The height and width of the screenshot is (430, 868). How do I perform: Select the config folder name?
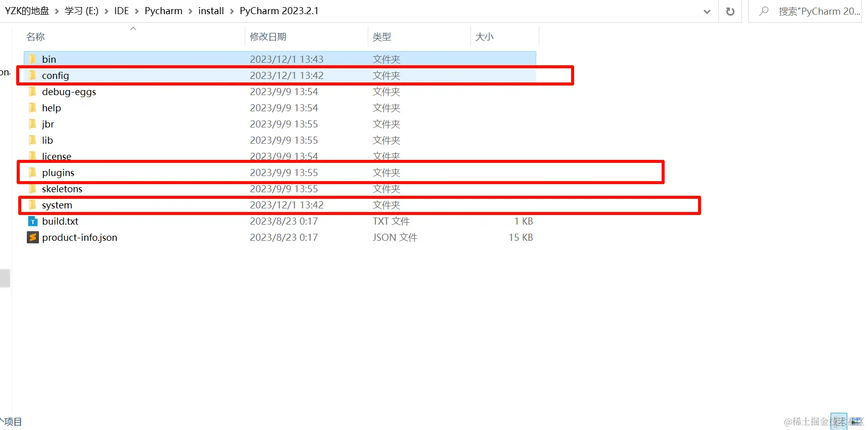[x=55, y=75]
